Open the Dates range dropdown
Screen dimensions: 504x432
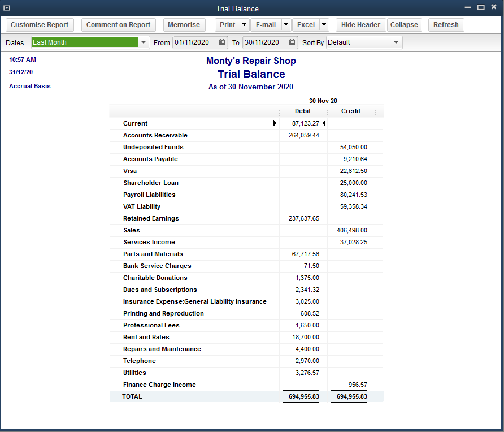point(144,42)
